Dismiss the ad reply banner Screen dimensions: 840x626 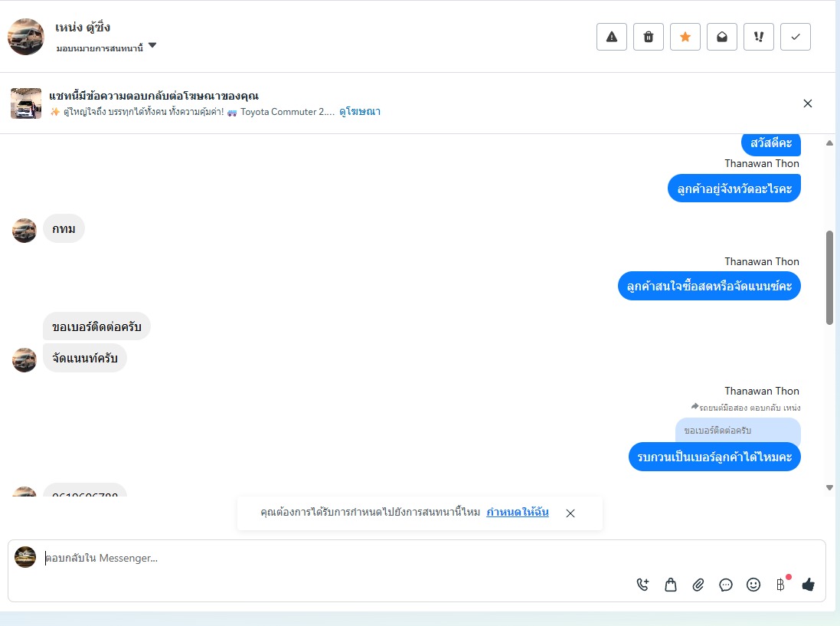coord(808,103)
